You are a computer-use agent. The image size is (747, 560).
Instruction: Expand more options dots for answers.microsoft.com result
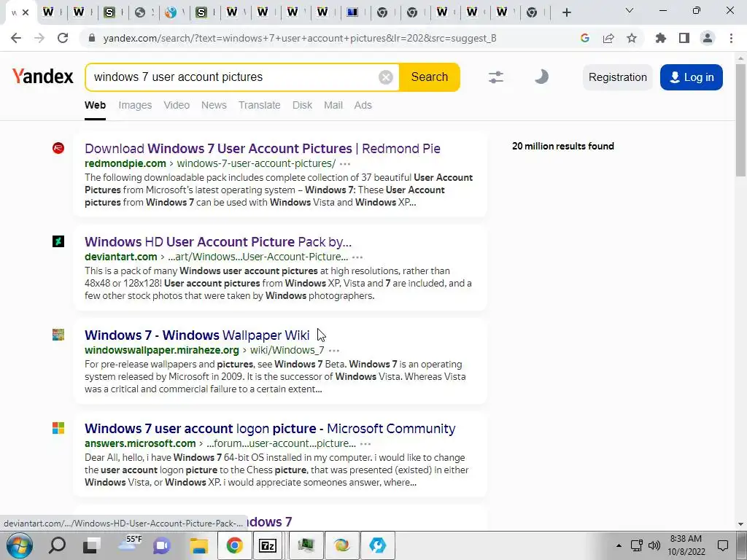pos(365,444)
